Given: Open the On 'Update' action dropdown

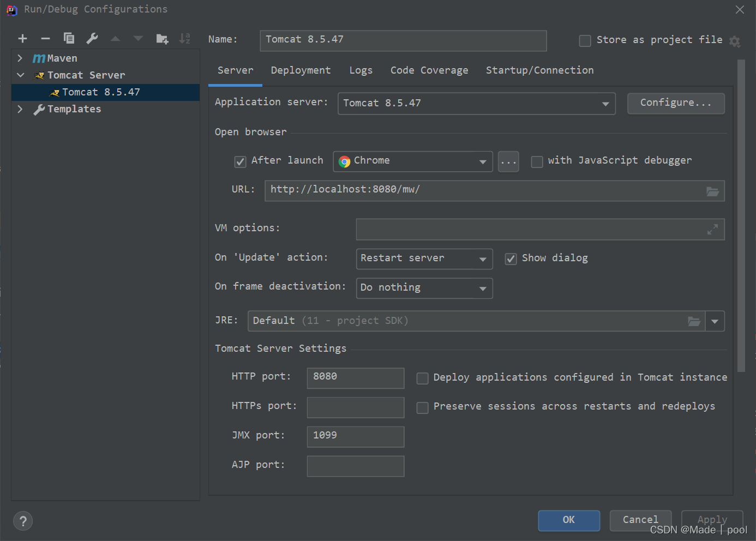Looking at the screenshot, I should pos(424,259).
